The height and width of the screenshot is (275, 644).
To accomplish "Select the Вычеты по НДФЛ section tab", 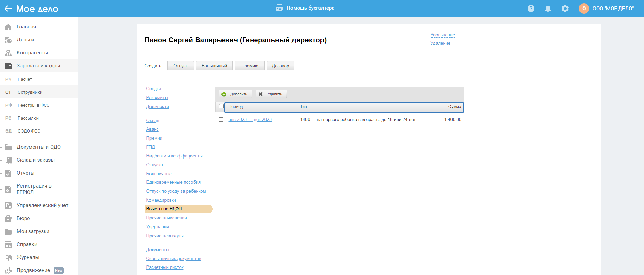I will click(178, 209).
